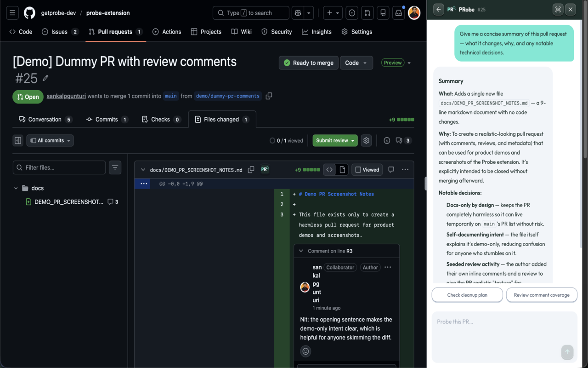Viewport: 588px width, 368px height.
Task: Add an emoji reaction to the review comment
Action: [x=305, y=351]
